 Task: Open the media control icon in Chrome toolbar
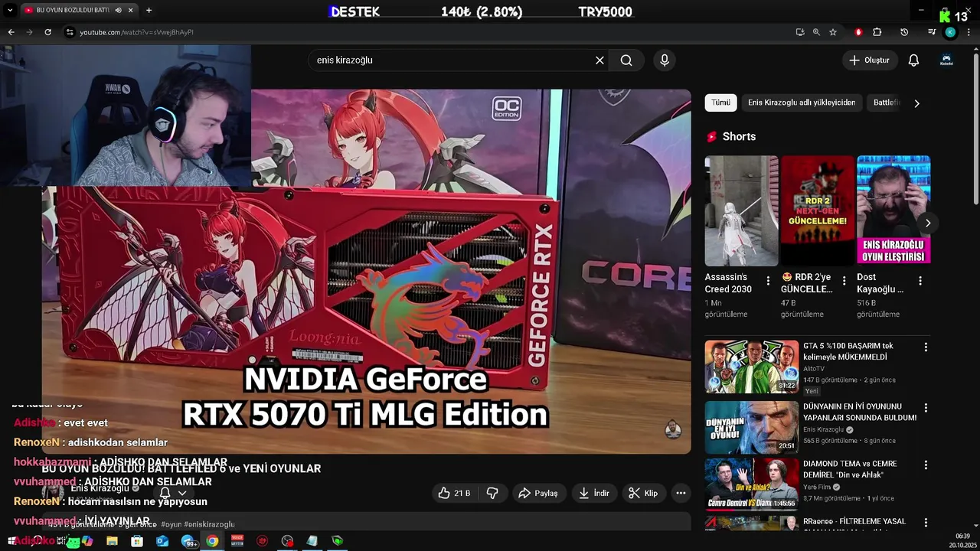tap(932, 32)
